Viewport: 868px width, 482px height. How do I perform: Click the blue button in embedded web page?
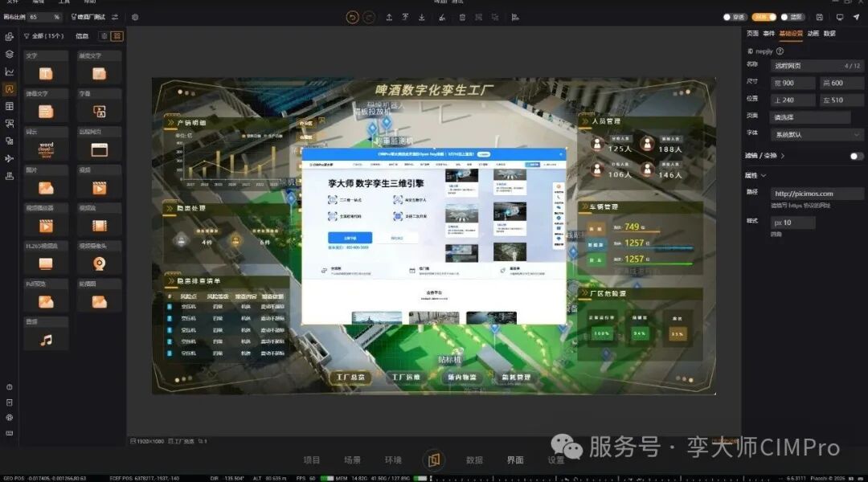(x=350, y=238)
